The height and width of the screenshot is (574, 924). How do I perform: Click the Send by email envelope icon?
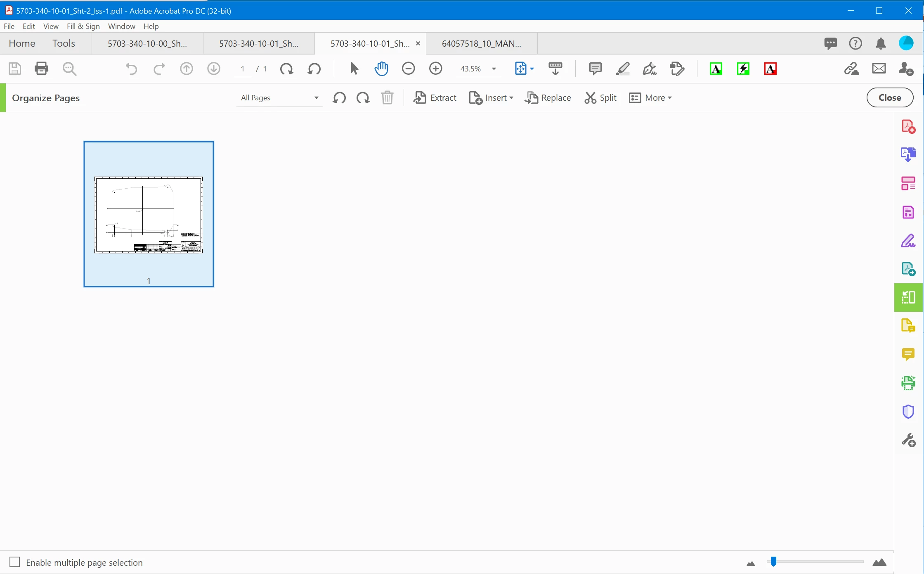[x=879, y=69]
